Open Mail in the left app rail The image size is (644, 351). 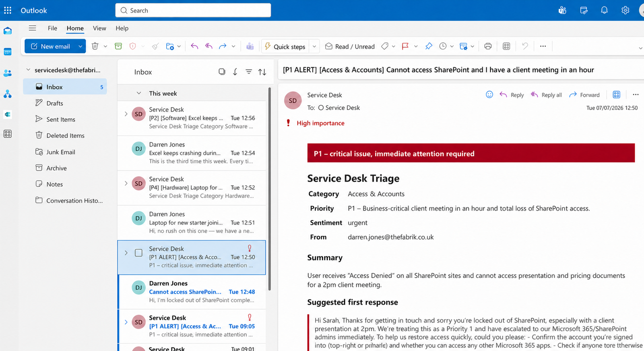click(8, 31)
